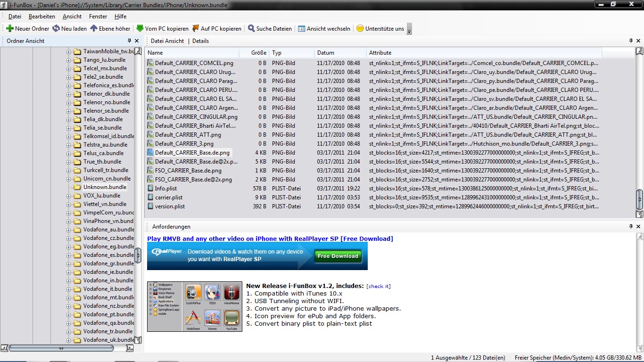Image resolution: width=644 pixels, height=362 pixels.
Task: Click the check it link
Action: pyautogui.click(x=379, y=286)
